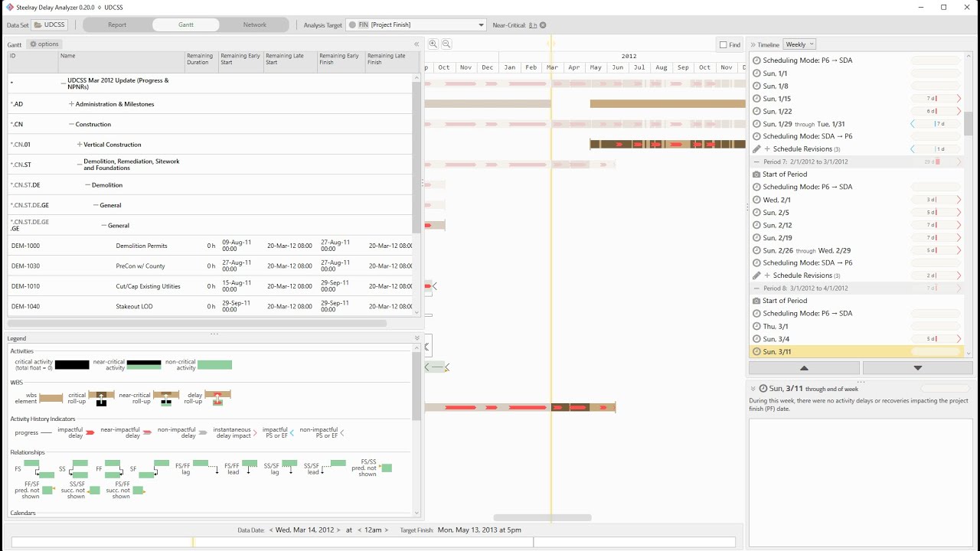Collapse Period 8 group in timeline

757,289
